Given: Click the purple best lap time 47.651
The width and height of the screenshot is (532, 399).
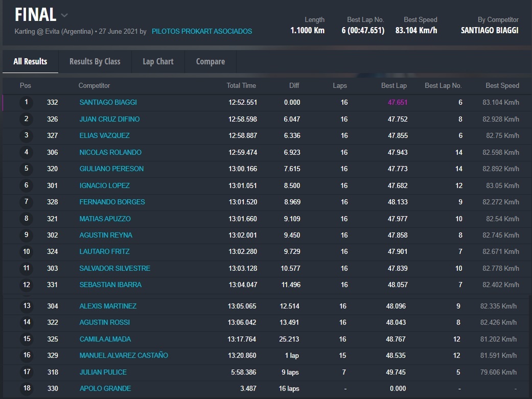Looking at the screenshot, I should click(x=397, y=102).
